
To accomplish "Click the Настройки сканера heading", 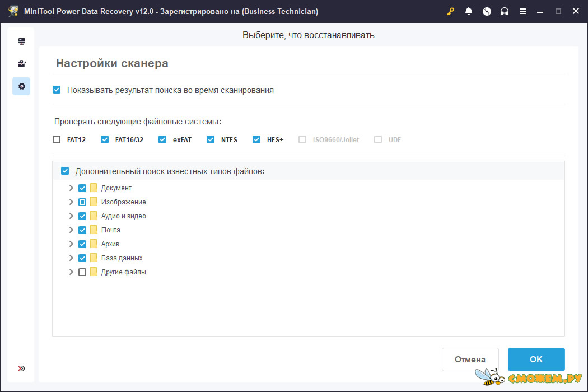I will [x=112, y=63].
